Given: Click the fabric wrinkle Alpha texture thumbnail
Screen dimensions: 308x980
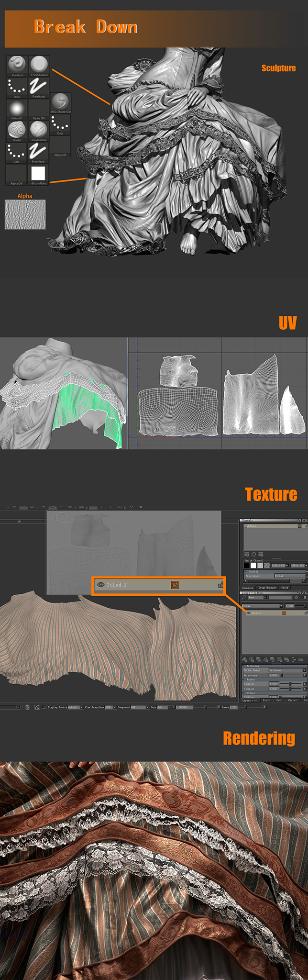Looking at the screenshot, I should 25,214.
